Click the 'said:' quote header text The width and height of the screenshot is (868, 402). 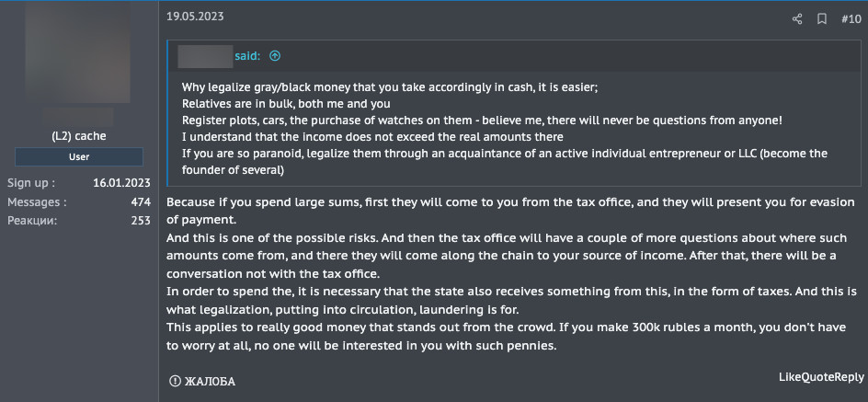[247, 56]
